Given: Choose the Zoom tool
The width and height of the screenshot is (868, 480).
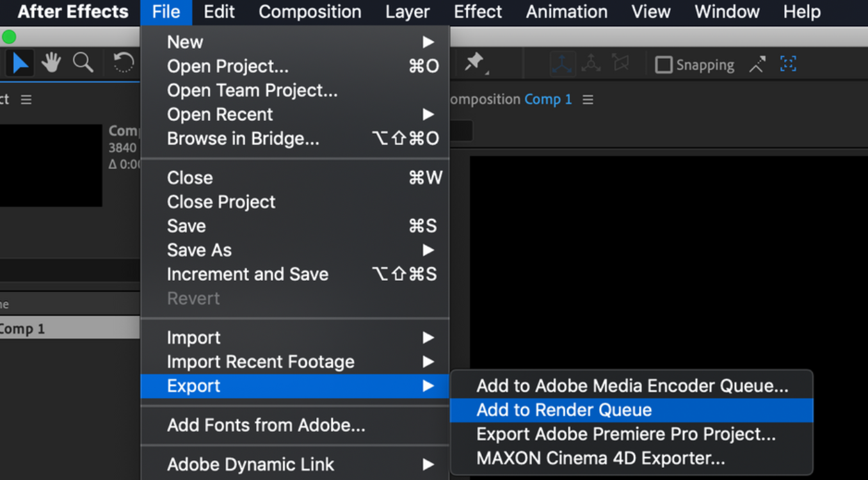Looking at the screenshot, I should click(x=83, y=63).
